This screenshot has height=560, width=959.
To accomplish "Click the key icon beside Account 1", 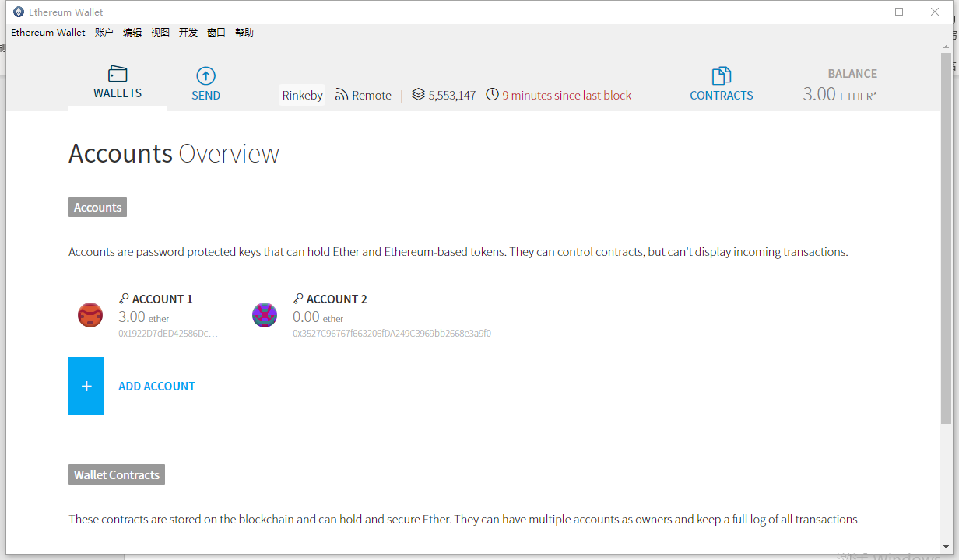I will point(124,299).
